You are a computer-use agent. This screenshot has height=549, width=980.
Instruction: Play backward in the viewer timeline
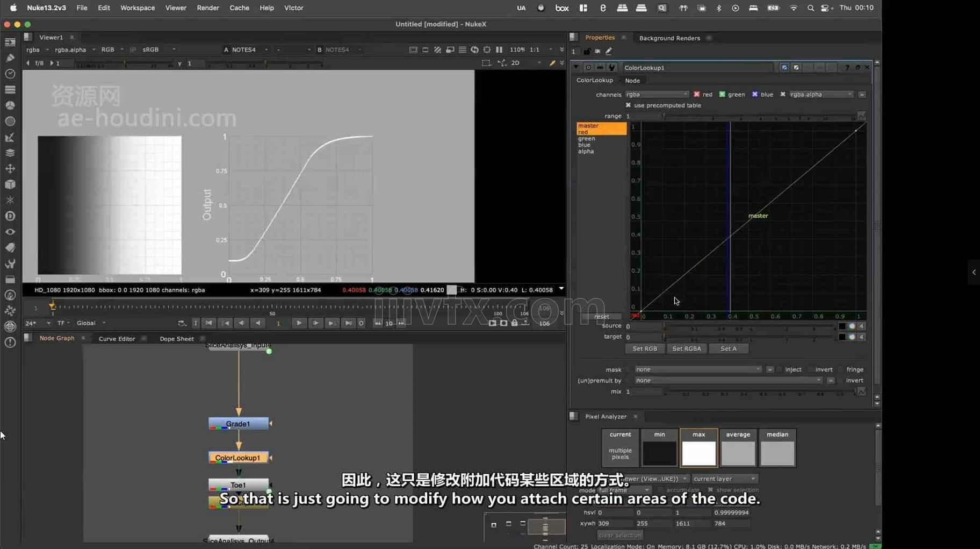[x=258, y=323]
